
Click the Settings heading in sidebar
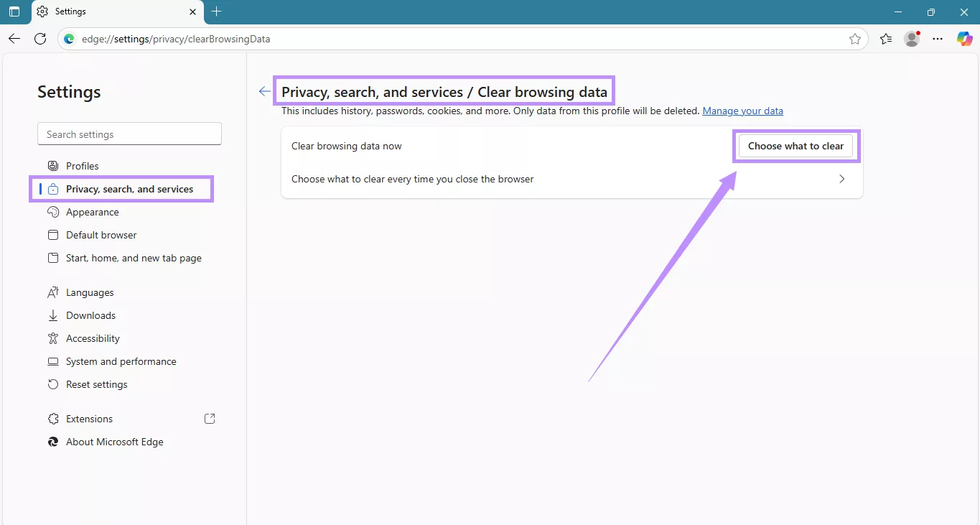69,92
